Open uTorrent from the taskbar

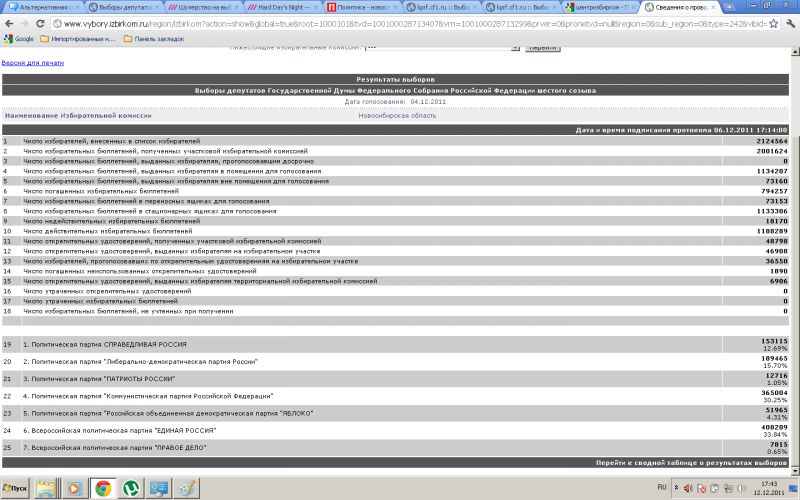tap(130, 488)
